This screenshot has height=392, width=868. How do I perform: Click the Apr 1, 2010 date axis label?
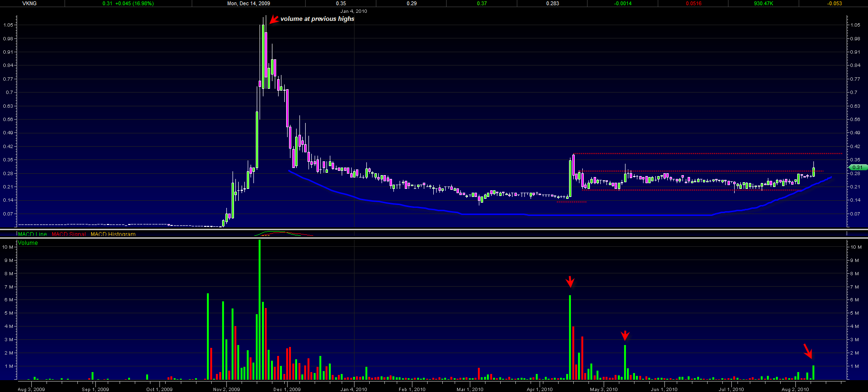540,389
